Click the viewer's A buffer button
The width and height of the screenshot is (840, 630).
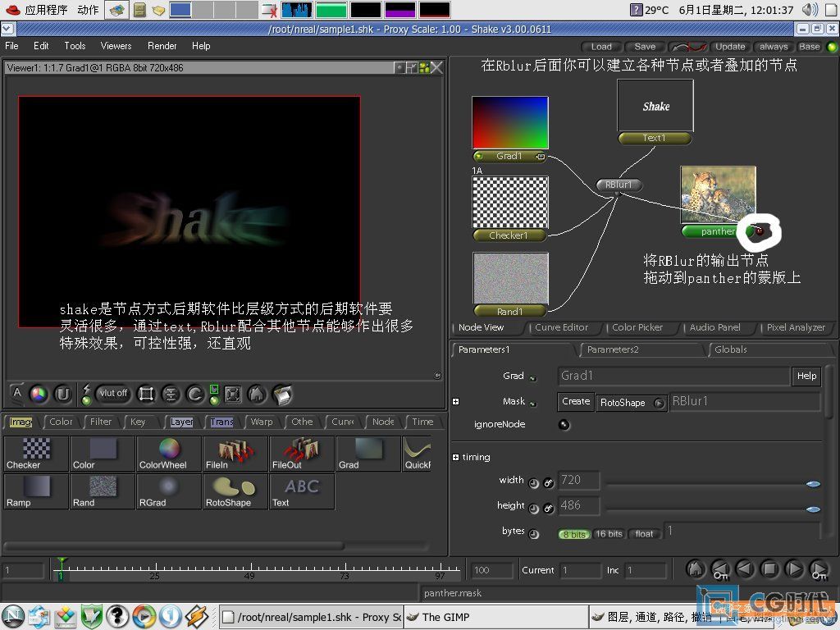click(17, 393)
